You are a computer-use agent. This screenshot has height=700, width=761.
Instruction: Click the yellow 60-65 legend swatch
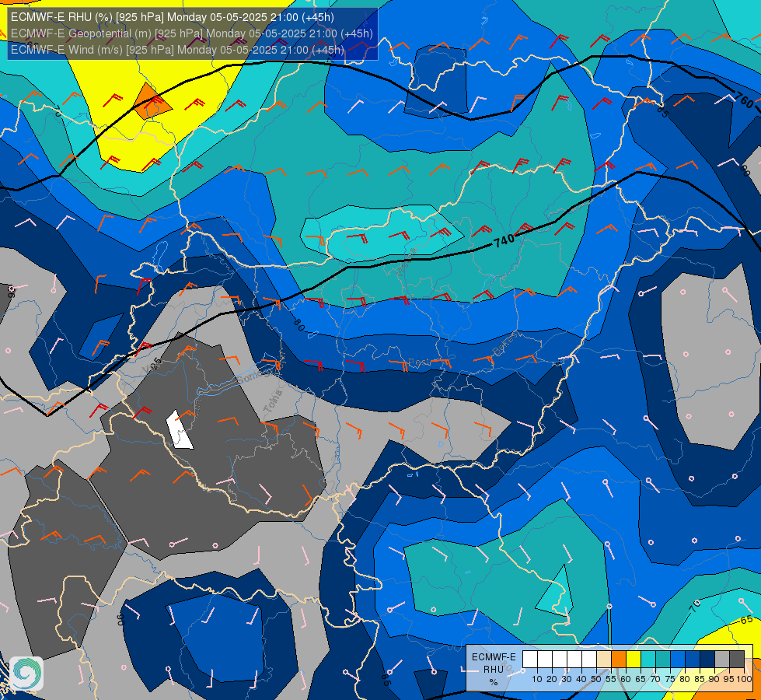[634, 659]
